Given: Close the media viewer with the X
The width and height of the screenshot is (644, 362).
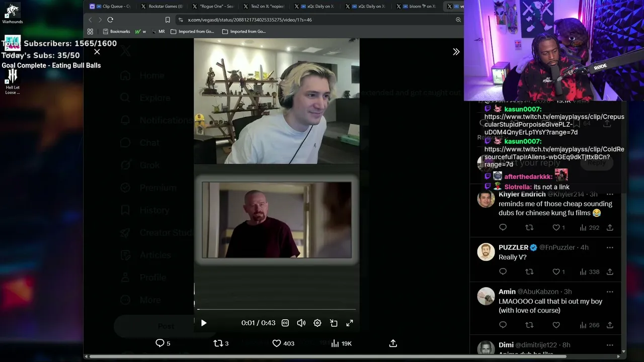Looking at the screenshot, I should (x=97, y=52).
